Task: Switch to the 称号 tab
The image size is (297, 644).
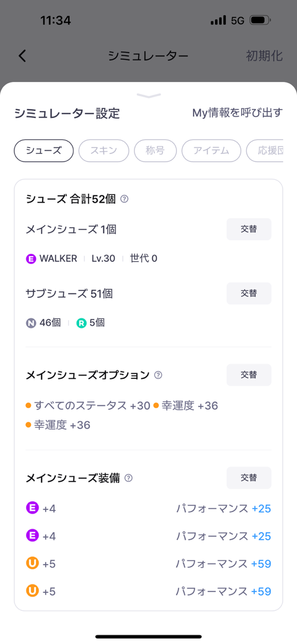Action: click(x=155, y=151)
